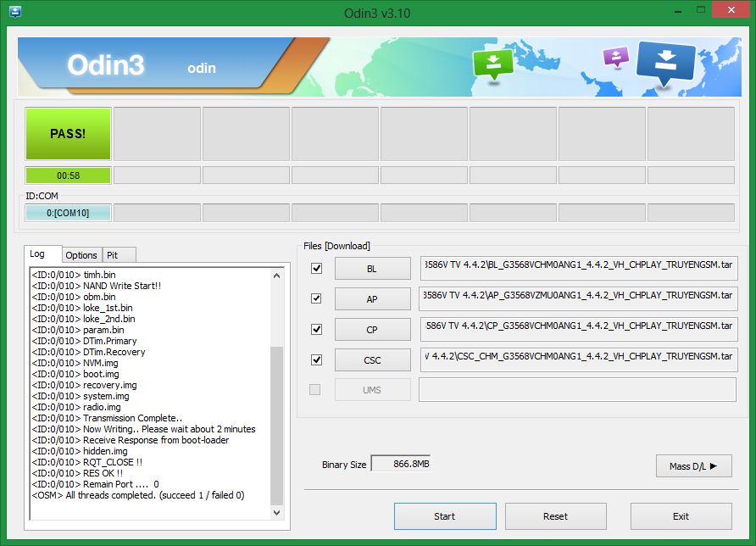The image size is (756, 546).
Task: Click the 'param.bin' log line
Action: [78, 330]
